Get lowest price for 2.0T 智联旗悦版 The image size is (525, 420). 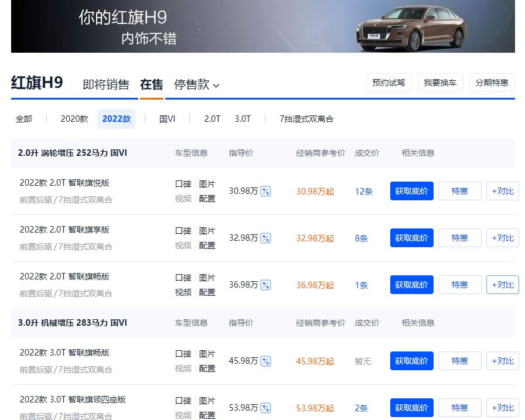pos(412,191)
